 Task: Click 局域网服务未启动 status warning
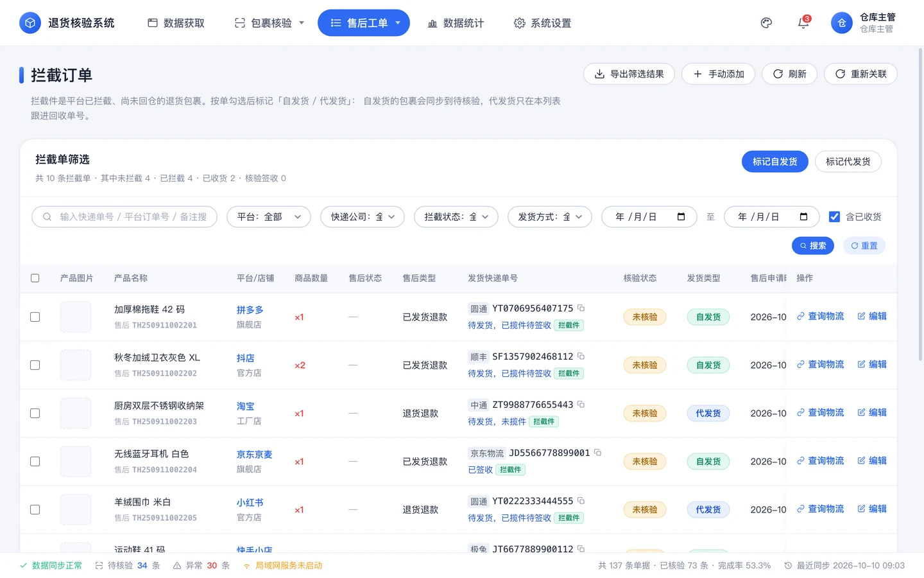[x=282, y=566]
